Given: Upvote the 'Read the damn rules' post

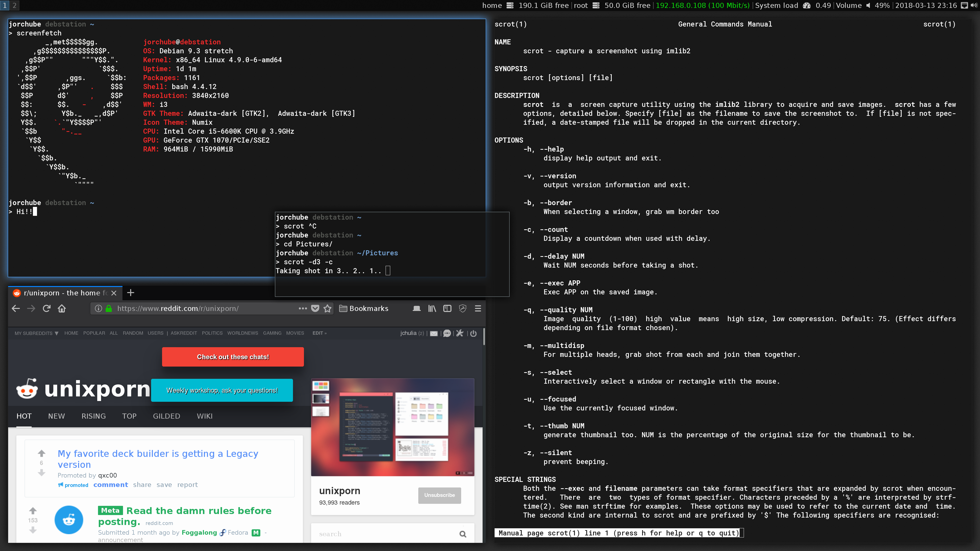Looking at the screenshot, I should 33,511.
